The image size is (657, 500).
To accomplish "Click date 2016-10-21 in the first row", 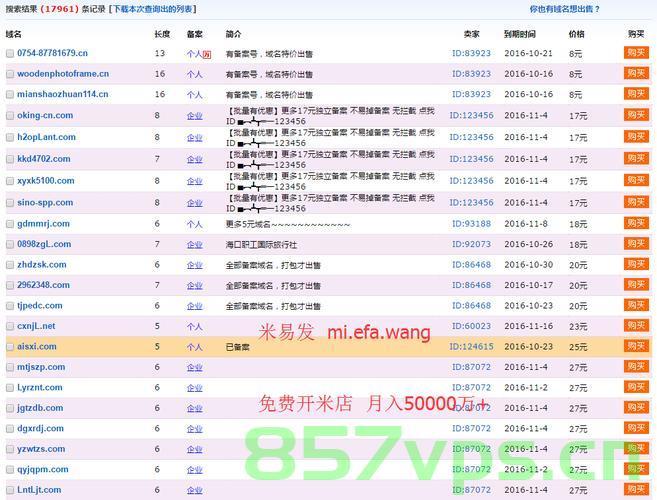I will (529, 53).
